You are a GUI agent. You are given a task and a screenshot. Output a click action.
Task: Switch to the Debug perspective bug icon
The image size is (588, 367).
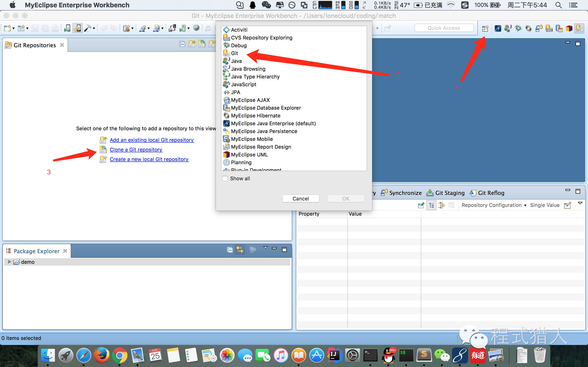[518, 28]
